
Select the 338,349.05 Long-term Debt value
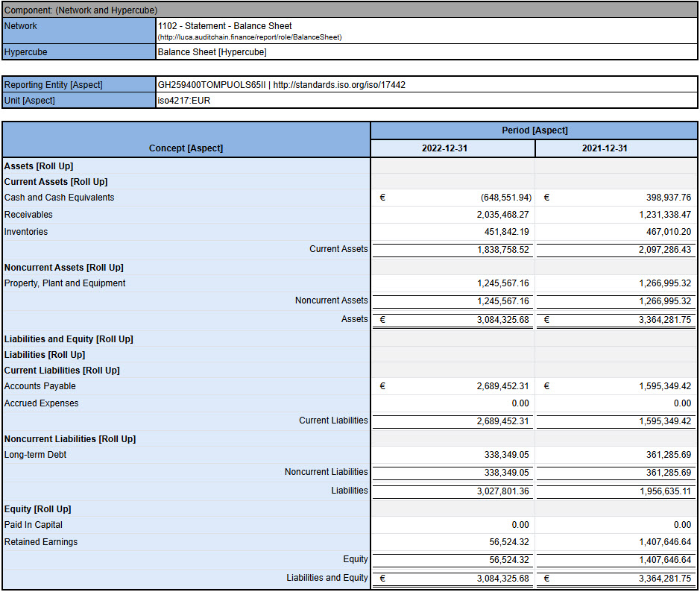507,455
